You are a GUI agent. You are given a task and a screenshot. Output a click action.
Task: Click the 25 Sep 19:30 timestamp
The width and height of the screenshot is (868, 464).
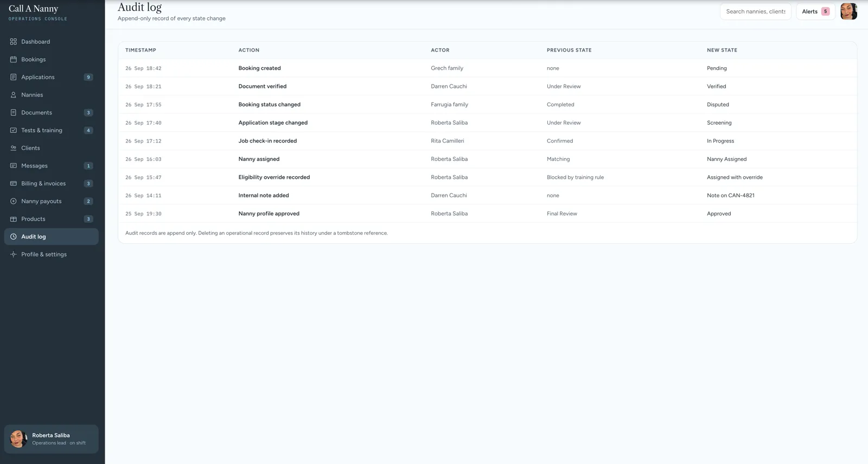143,214
